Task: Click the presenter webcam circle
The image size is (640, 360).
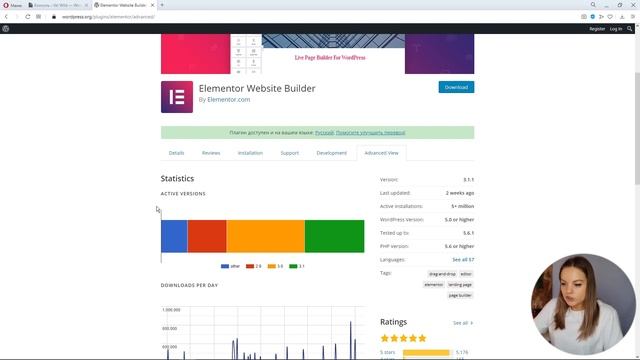Action: [x=583, y=304]
